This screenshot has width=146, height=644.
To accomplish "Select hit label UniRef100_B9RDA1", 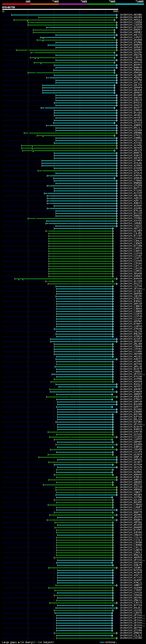I will 131,70.
